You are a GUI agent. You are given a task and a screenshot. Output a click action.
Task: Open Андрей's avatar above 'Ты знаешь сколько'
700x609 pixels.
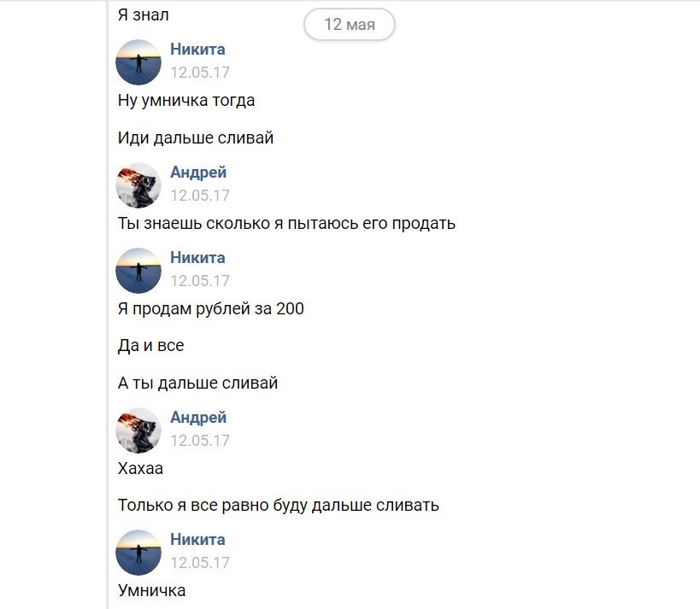138,185
